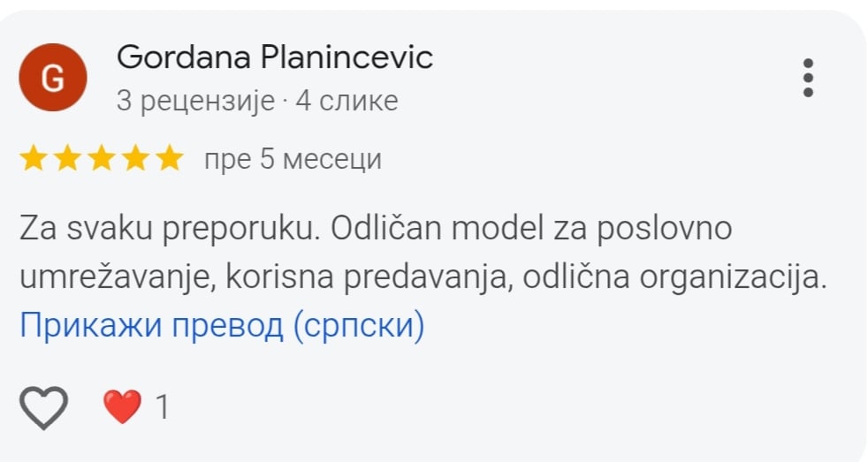868x462 pixels.
Task: Click the second yellow rating star
Action: (67, 160)
